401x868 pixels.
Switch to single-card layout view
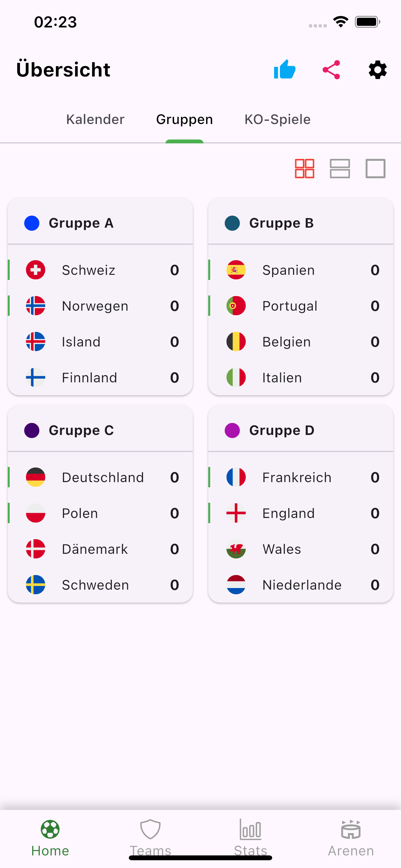tap(376, 169)
